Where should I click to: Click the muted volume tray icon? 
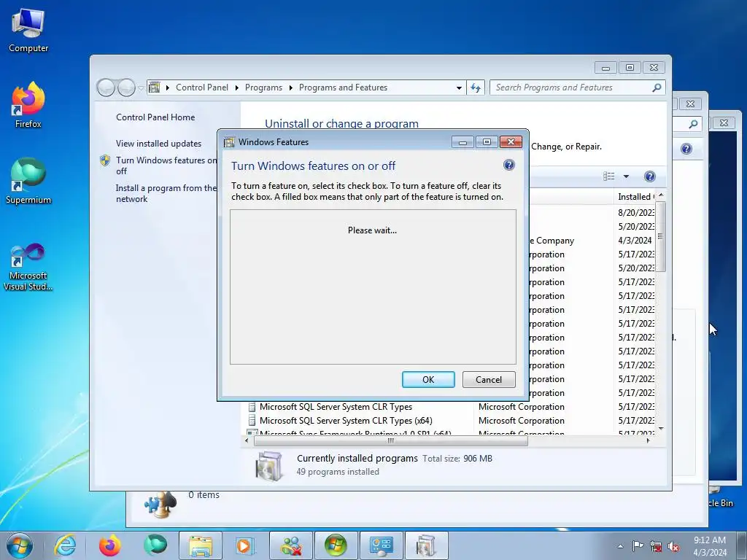point(673,546)
